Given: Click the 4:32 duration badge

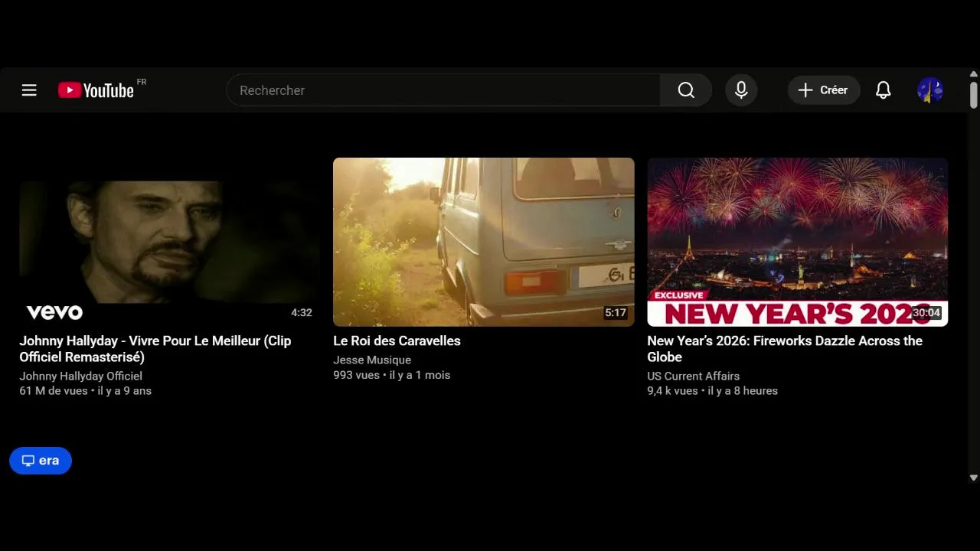Looking at the screenshot, I should (x=302, y=313).
